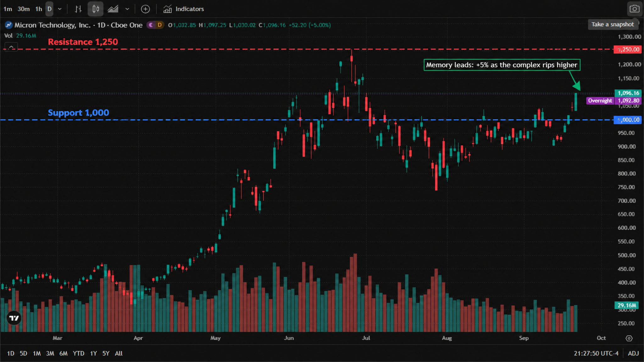Collapse the legend with the chevron toggle
The image size is (644, 362).
(11, 47)
